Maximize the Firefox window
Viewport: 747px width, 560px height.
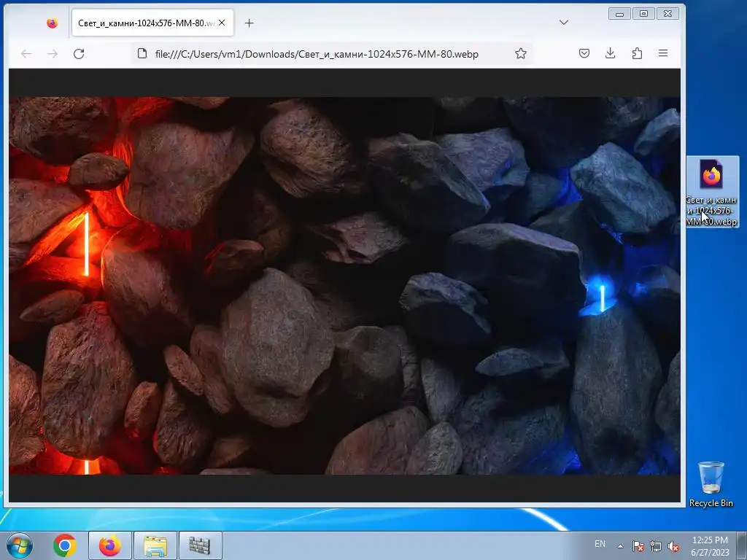643,14
